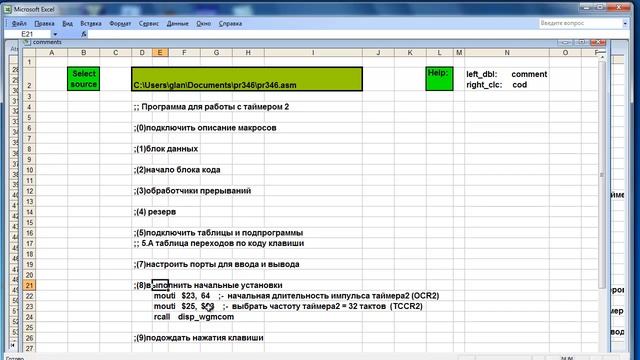Image resolution: width=640 pixels, height=360 pixels.
Task: Click the file path cell pr346.asm
Action: 247,79
